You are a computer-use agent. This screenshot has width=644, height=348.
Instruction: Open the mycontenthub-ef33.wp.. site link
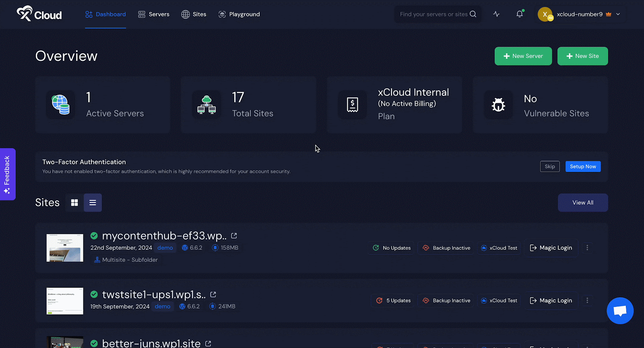click(164, 236)
